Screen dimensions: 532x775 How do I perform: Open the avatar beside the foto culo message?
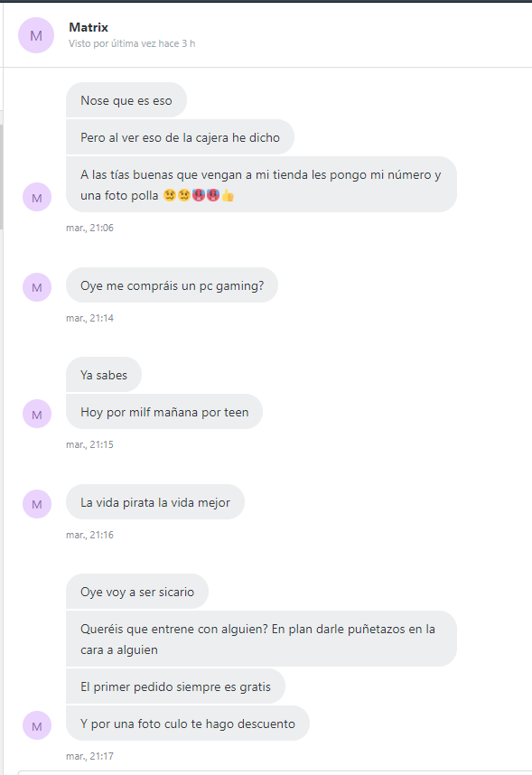point(37,725)
